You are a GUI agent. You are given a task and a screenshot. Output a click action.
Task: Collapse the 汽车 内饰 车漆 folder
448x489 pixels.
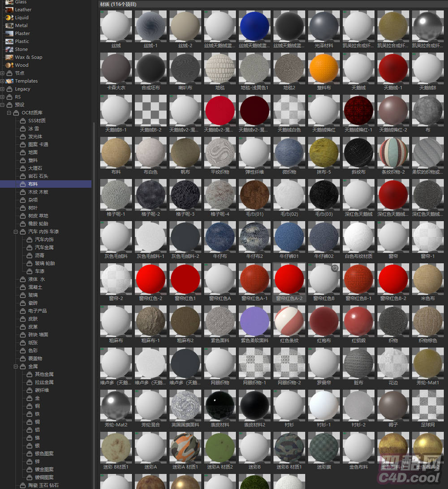coord(16,232)
